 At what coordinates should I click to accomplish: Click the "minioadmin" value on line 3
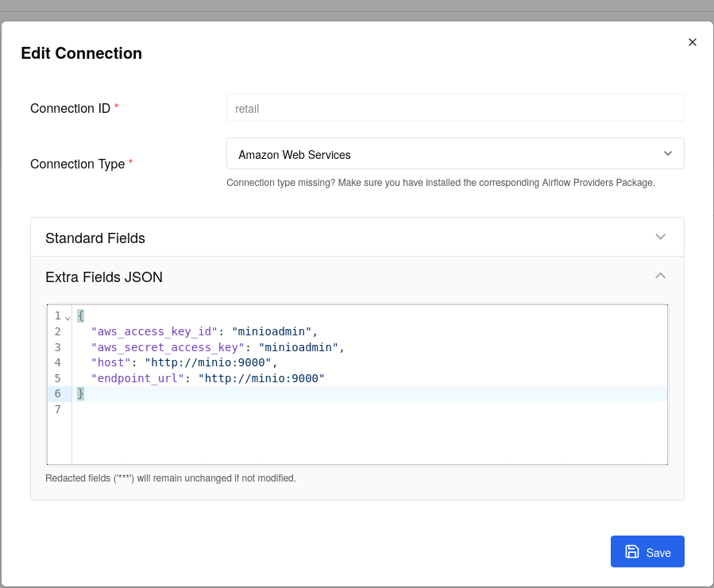[299, 347]
